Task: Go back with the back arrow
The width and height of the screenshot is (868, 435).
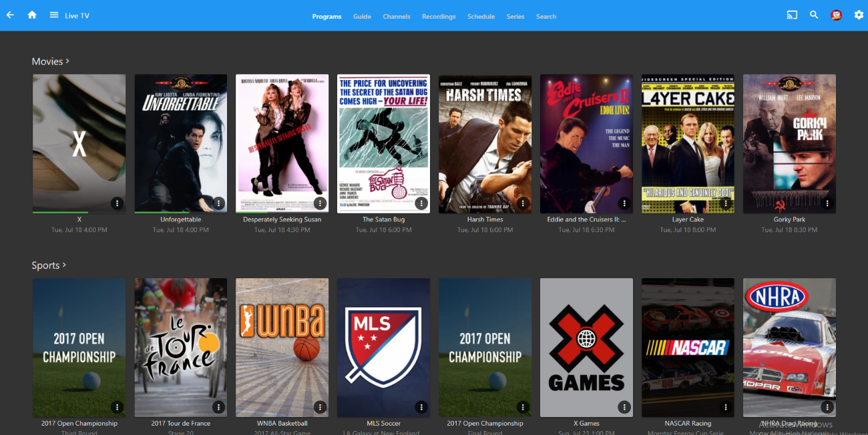Action: [x=10, y=15]
